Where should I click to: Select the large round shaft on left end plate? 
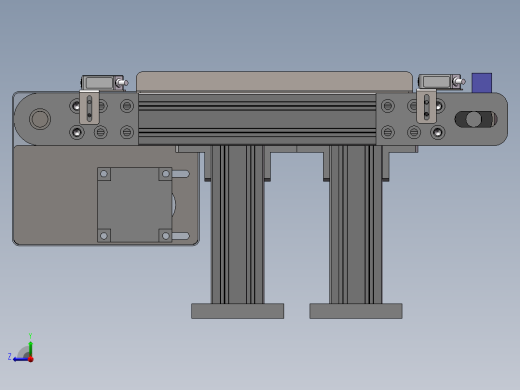click(40, 119)
